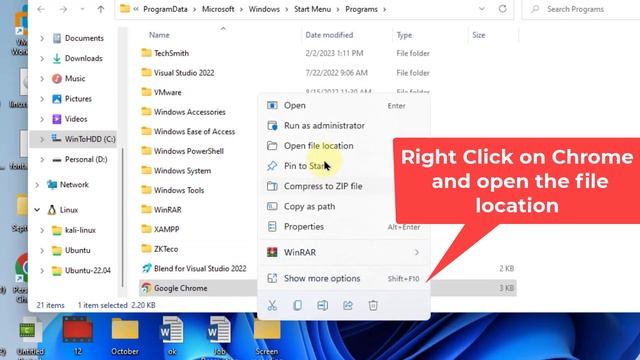The height and width of the screenshot is (360, 640).
Task: Expand the WinRAR submenu arrow
Action: [x=416, y=252]
